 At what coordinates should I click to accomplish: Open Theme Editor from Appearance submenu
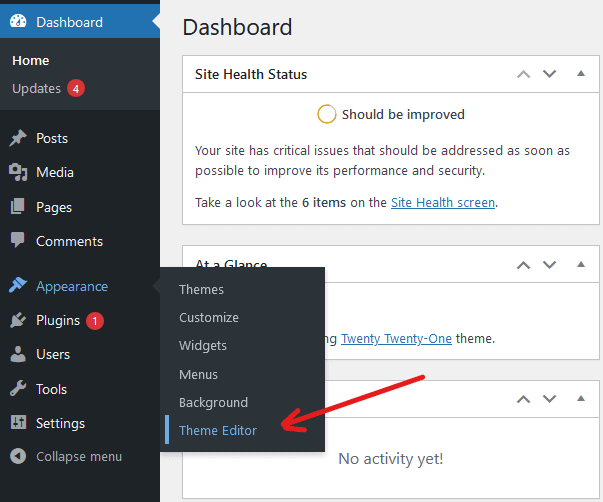[x=218, y=430]
